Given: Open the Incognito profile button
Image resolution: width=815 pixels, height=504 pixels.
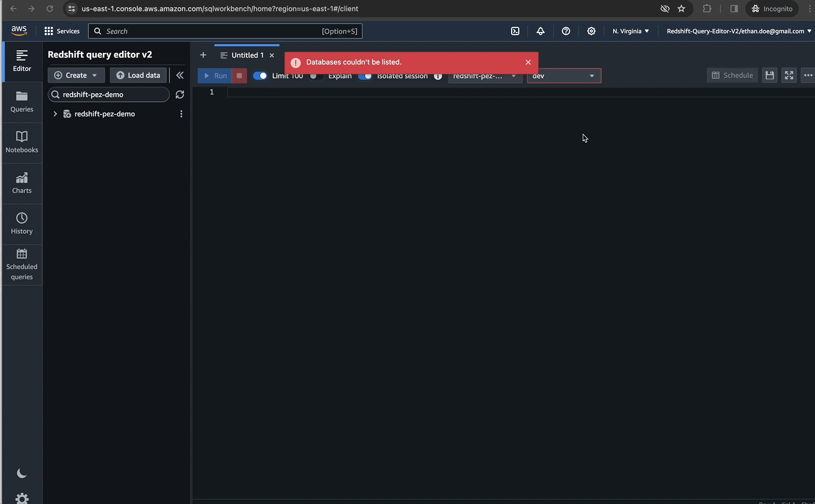Looking at the screenshot, I should click(772, 9).
